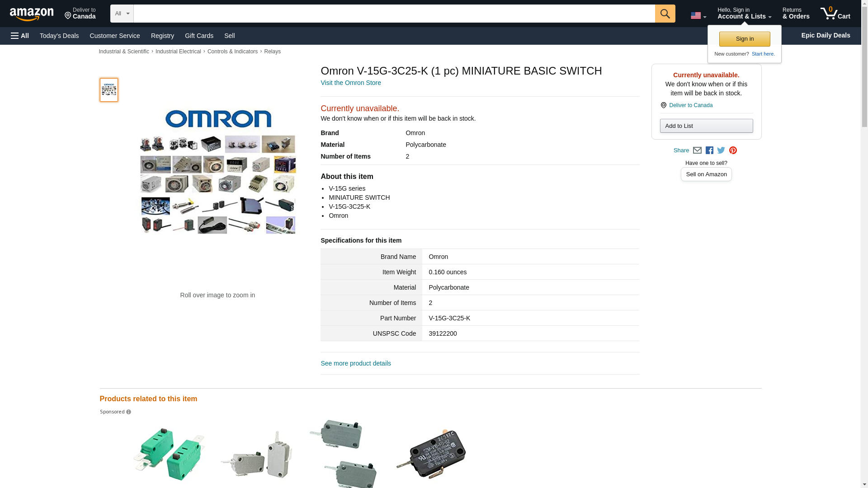Expand the All departments search dropdown
The image size is (868, 488).
click(122, 14)
